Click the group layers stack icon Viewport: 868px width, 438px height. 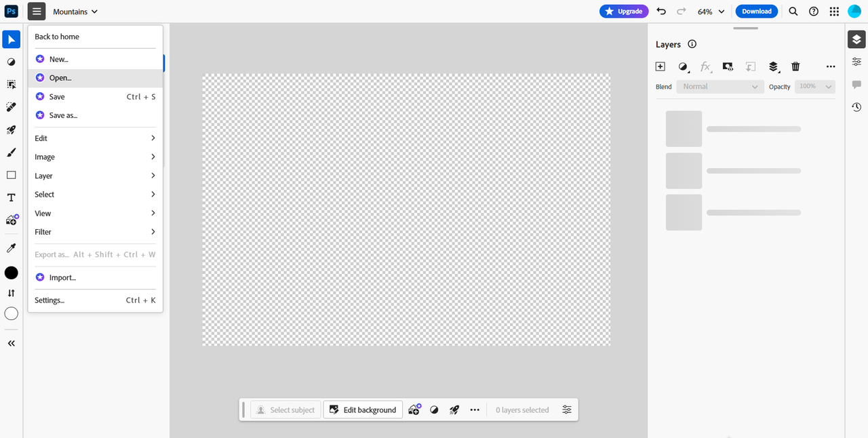tap(774, 66)
